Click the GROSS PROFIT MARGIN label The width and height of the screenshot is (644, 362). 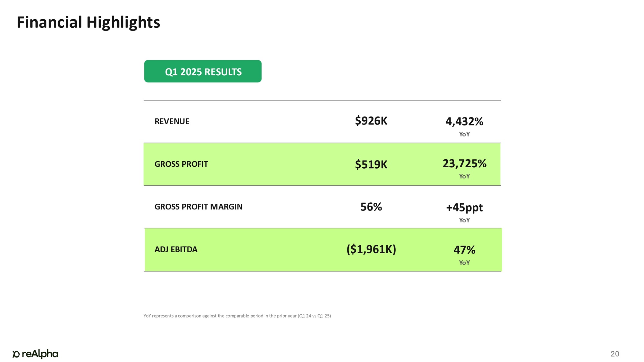click(198, 207)
